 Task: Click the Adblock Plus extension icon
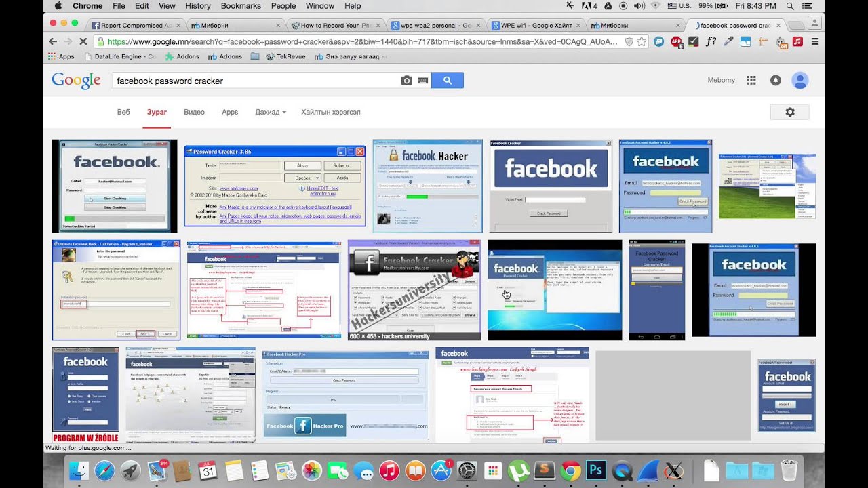pos(676,41)
